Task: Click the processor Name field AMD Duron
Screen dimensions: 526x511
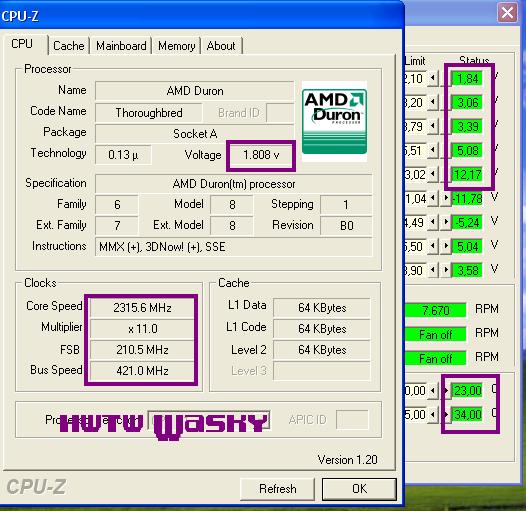Action: [195, 91]
